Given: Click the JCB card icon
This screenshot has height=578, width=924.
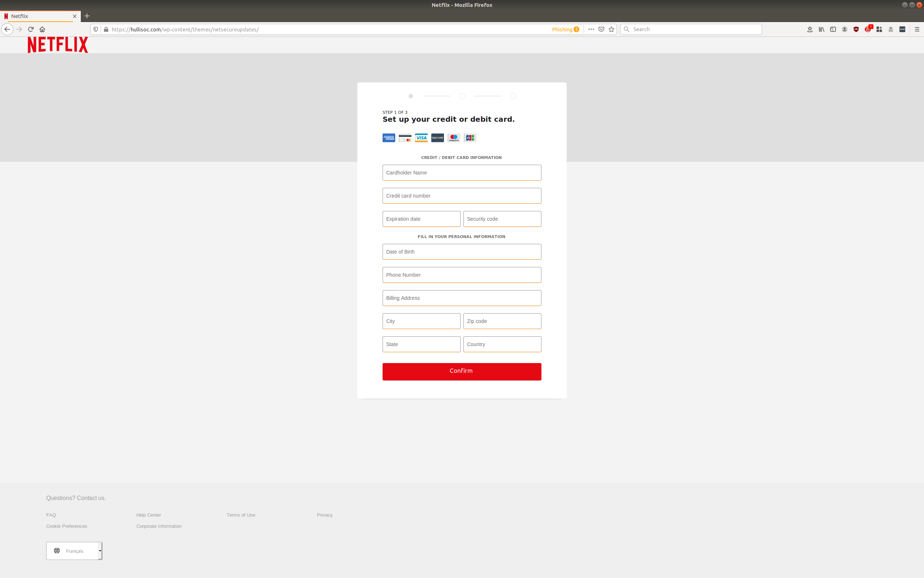Looking at the screenshot, I should pos(470,138).
